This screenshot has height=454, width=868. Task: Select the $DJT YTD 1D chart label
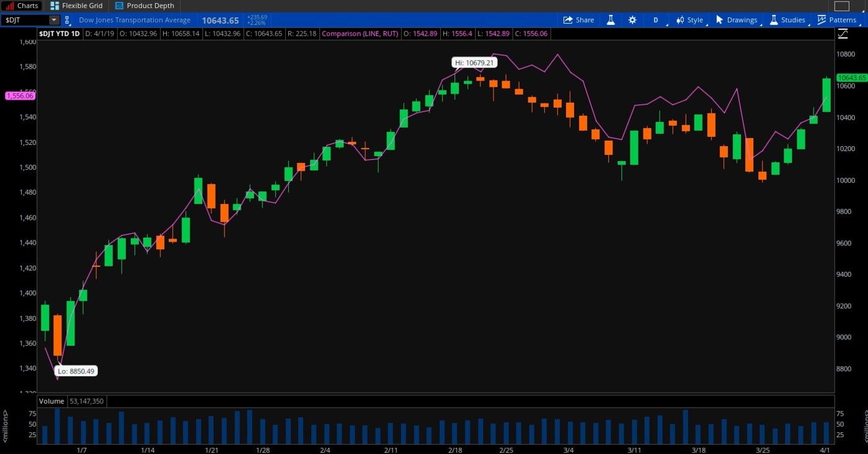[59, 33]
